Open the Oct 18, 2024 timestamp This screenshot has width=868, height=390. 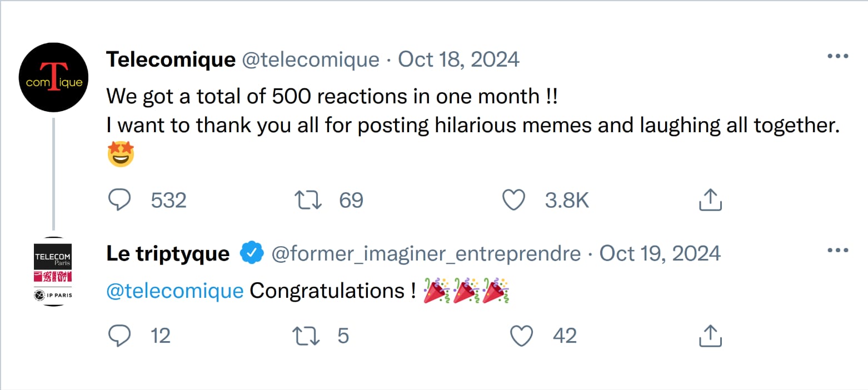coord(458,59)
